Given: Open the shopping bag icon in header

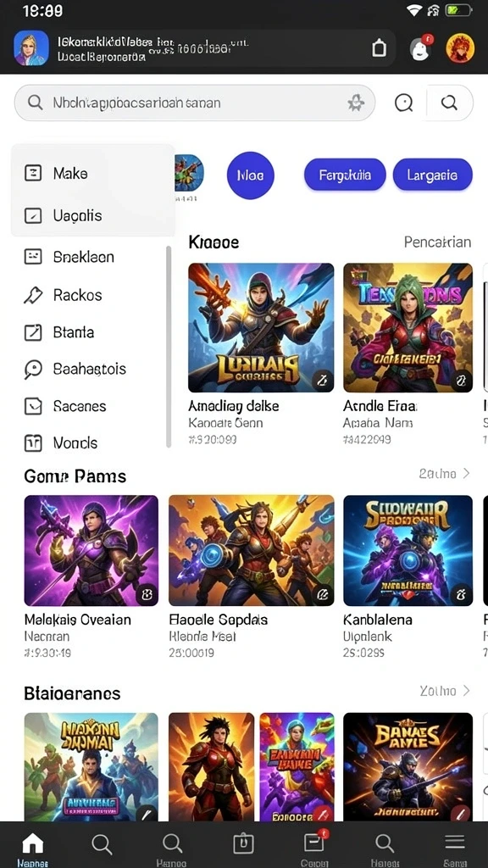Looking at the screenshot, I should click(x=379, y=48).
